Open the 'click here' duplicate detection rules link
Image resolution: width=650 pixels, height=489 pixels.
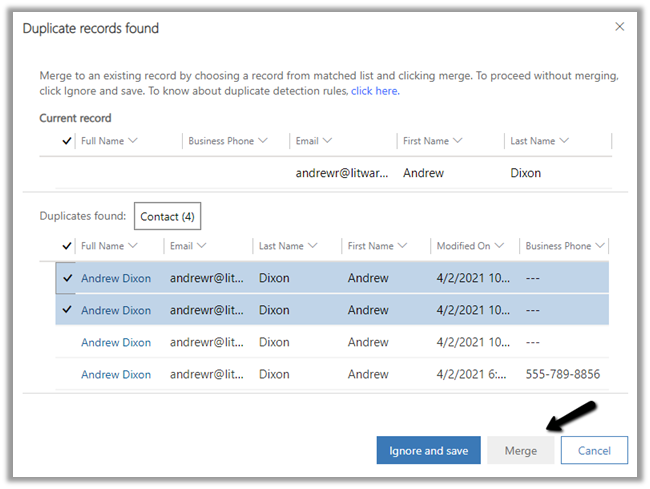pos(375,91)
